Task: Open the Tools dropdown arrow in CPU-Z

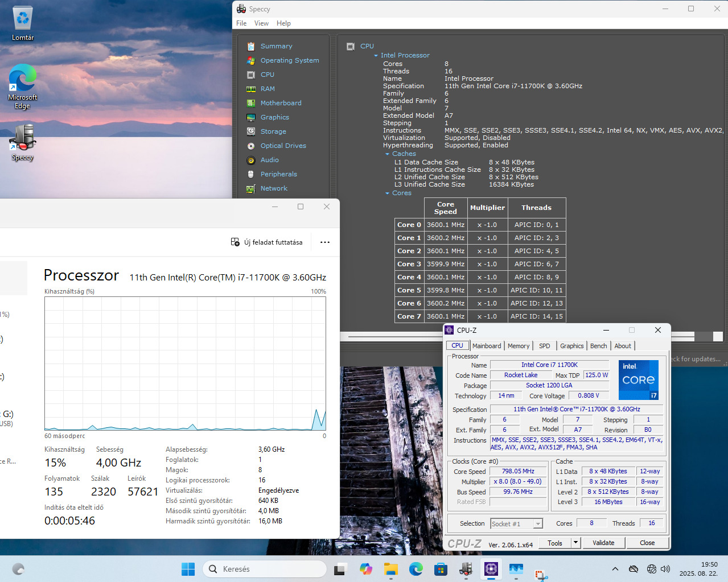Action: 575,543
